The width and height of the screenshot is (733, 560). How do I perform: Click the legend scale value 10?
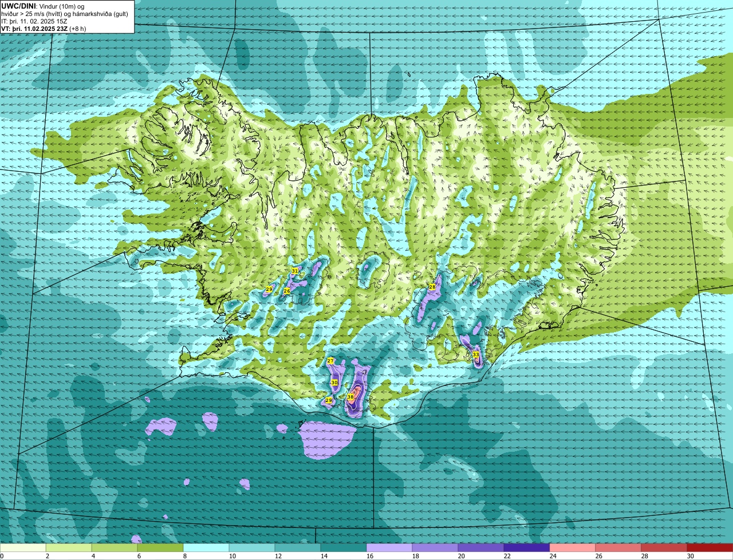click(x=232, y=556)
